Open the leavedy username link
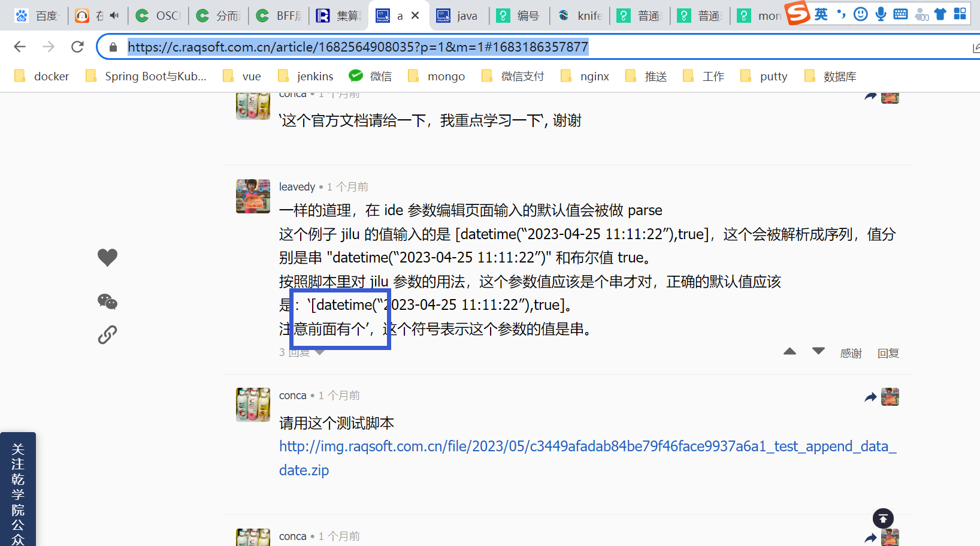The height and width of the screenshot is (546, 980). pos(297,187)
